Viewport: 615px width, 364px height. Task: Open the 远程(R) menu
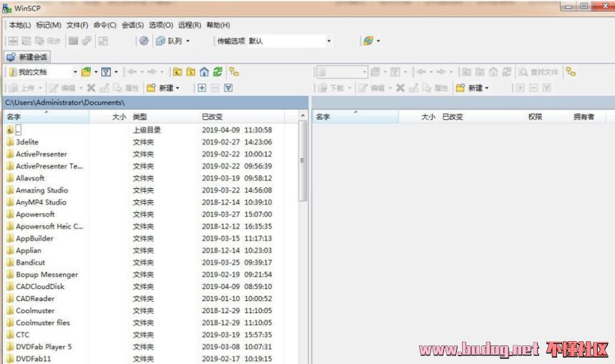coord(190,25)
